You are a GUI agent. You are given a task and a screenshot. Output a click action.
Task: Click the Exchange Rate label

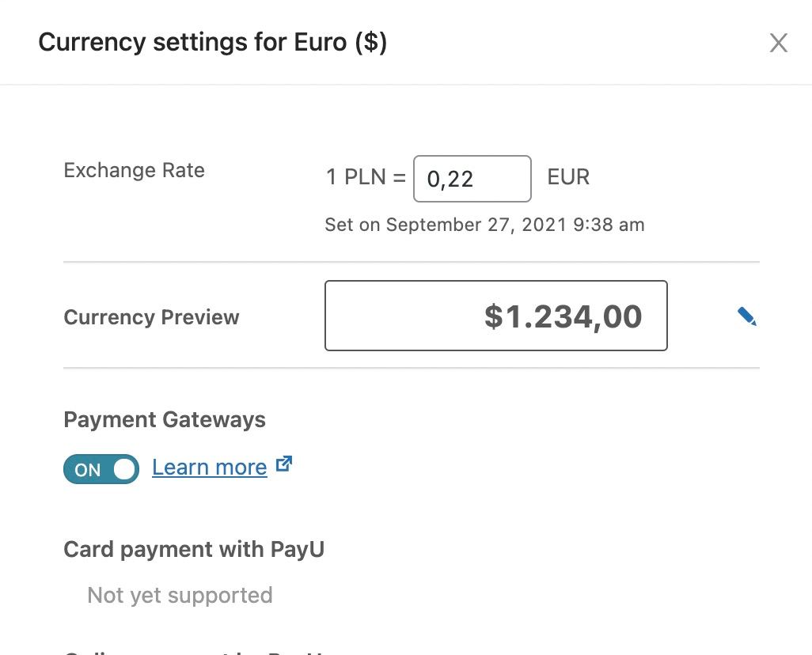[134, 170]
